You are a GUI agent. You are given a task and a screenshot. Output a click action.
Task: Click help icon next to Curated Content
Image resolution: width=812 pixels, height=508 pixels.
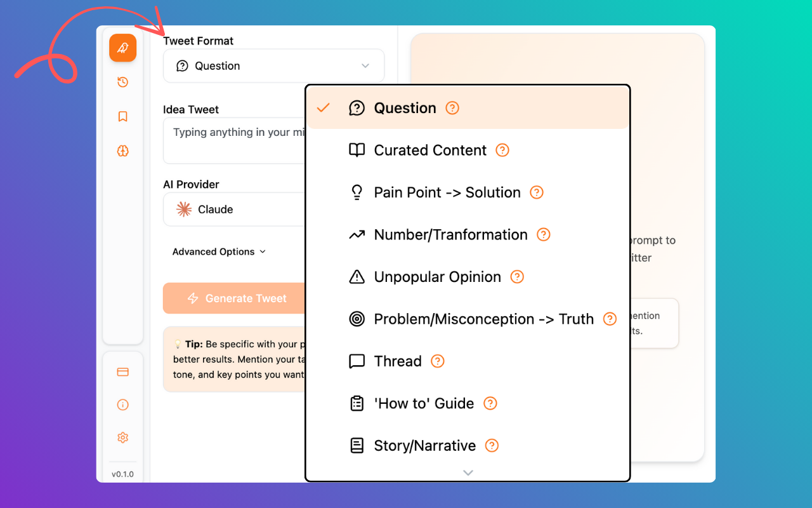pos(502,150)
